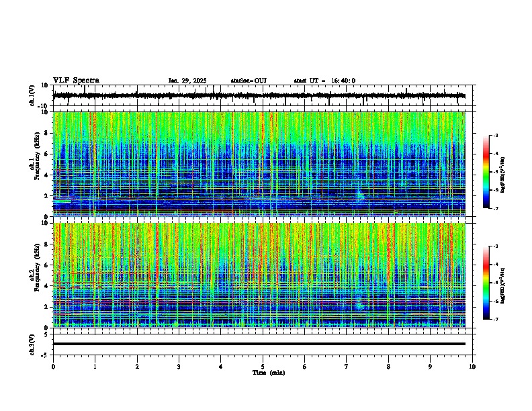Click the ch.1 voltage waveform trace
The height and width of the screenshot is (411, 532).
pyautogui.click(x=259, y=95)
